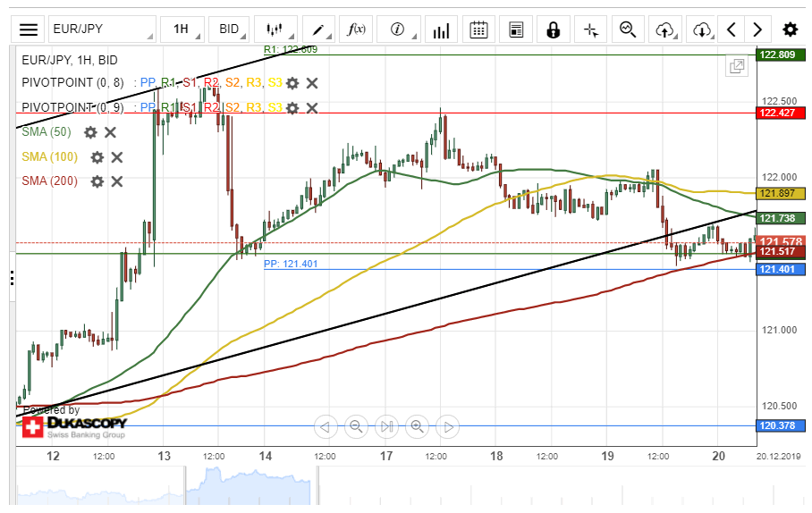Viewport: 812px width, 513px height.
Task: Expand the 1H timeframe selector
Action: [182, 29]
